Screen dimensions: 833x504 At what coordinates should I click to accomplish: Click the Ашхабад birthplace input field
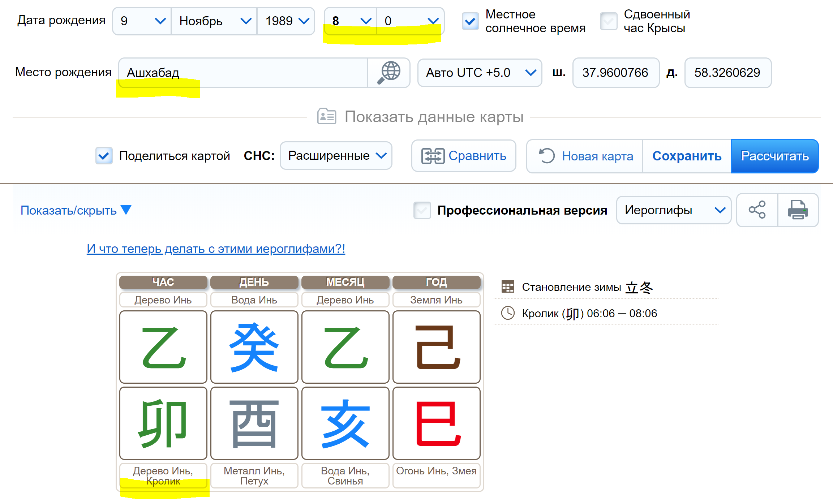pyautogui.click(x=243, y=73)
